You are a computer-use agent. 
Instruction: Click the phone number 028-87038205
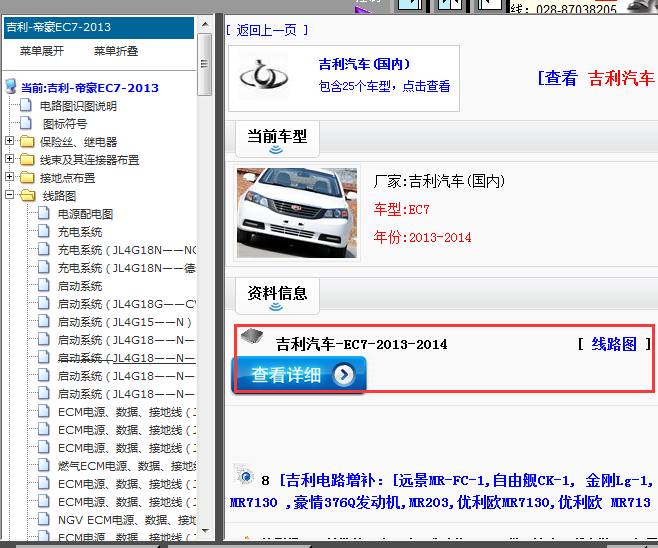pos(576,8)
